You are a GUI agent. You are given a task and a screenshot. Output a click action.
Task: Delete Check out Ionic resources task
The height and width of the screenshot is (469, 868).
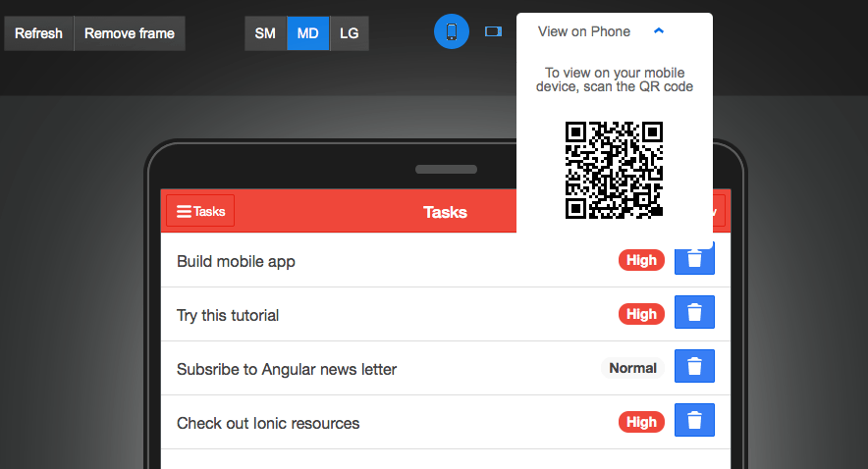[694, 420]
